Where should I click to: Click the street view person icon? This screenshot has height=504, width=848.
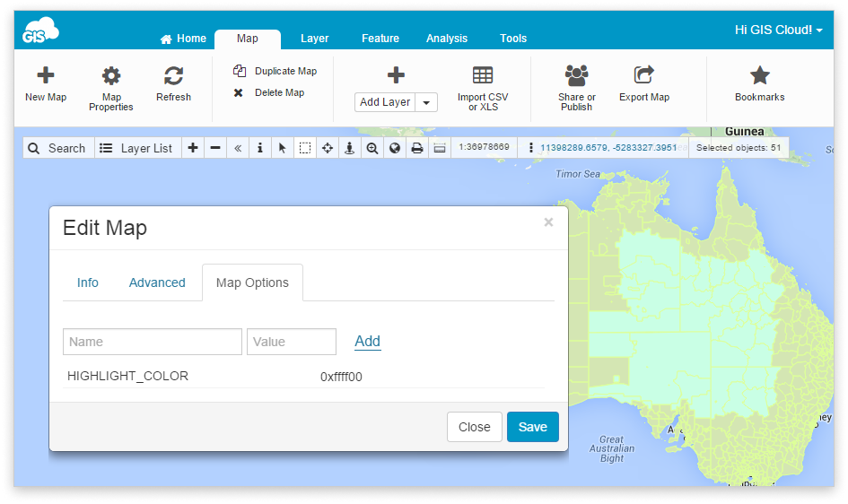point(349,148)
